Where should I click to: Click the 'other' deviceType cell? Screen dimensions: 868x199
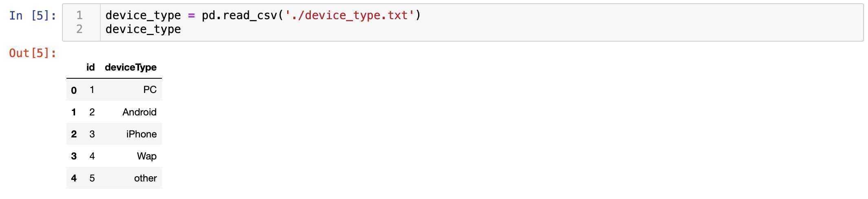coord(146,178)
